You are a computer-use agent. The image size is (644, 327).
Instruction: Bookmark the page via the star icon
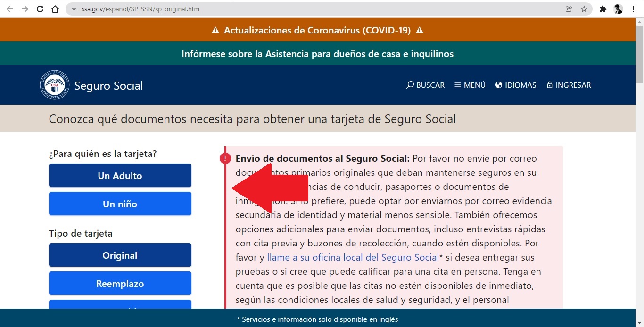(584, 8)
